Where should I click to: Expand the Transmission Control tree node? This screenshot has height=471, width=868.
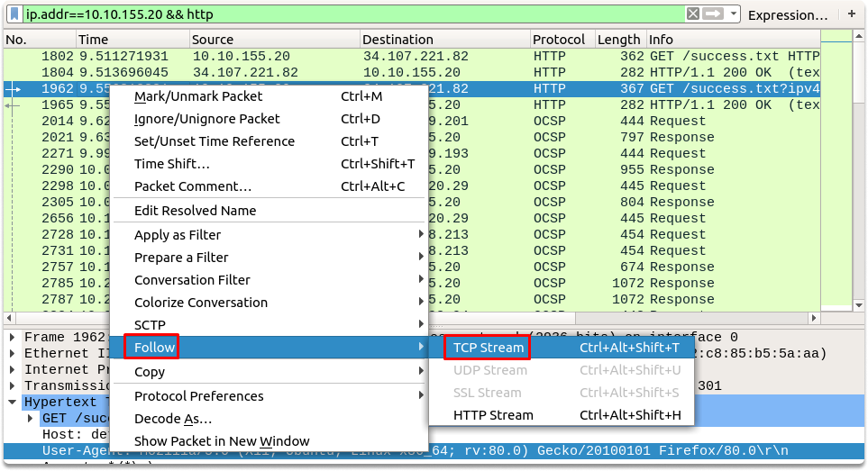(13, 385)
